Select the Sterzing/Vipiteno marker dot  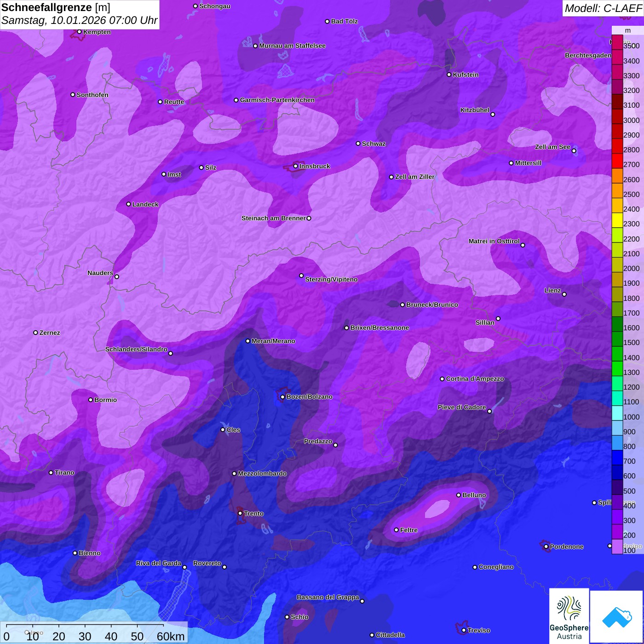click(301, 276)
